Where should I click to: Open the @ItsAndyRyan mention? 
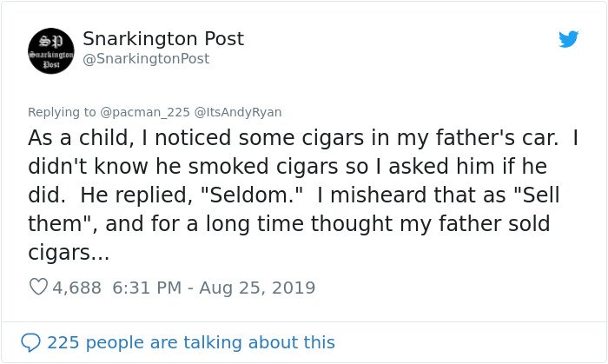coord(238,112)
